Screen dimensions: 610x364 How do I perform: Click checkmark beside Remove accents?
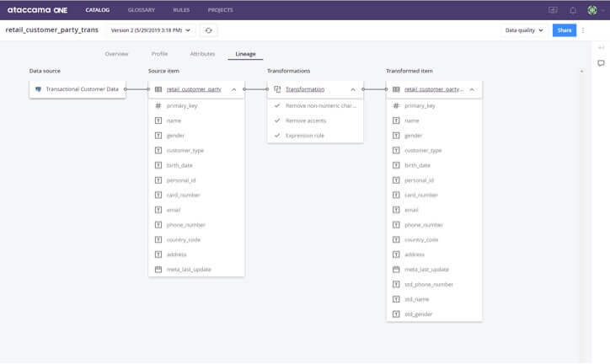pyautogui.click(x=277, y=120)
